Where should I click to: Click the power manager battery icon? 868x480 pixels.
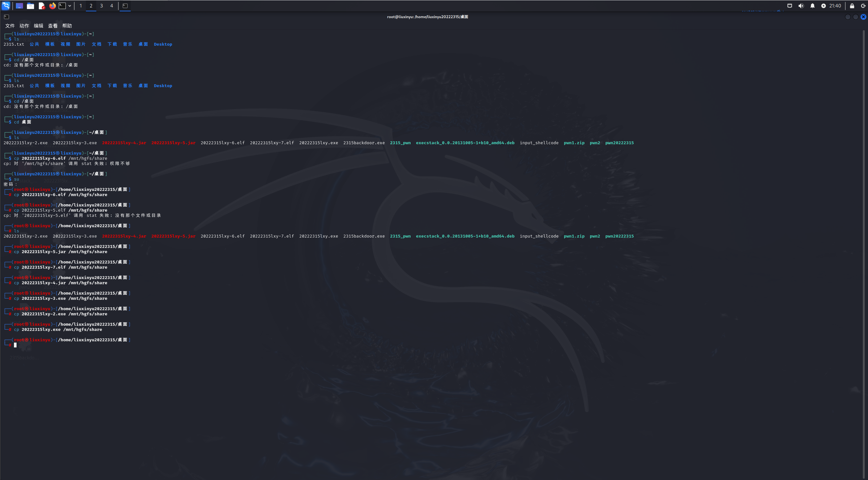824,6
